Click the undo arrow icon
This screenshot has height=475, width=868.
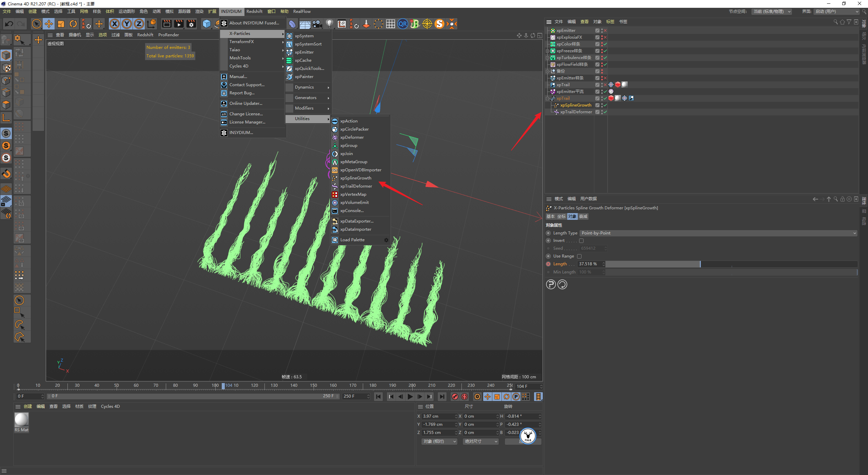[9, 24]
